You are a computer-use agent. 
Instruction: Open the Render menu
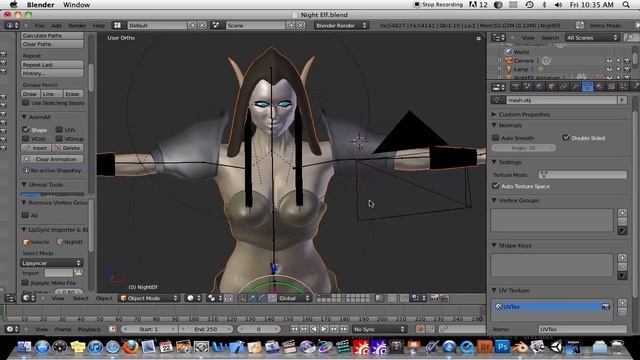pos(77,25)
